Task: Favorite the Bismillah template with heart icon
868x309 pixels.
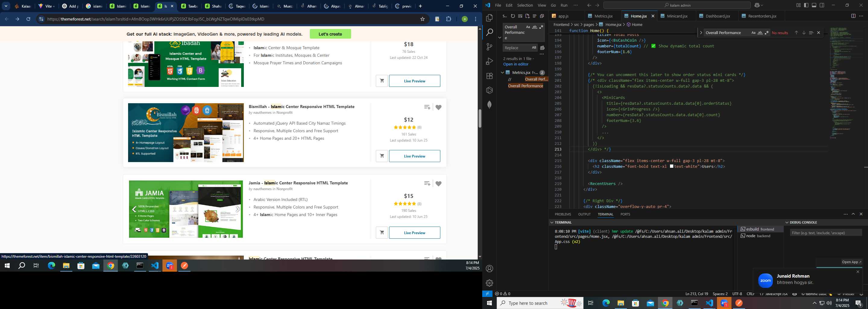Action: (439, 108)
